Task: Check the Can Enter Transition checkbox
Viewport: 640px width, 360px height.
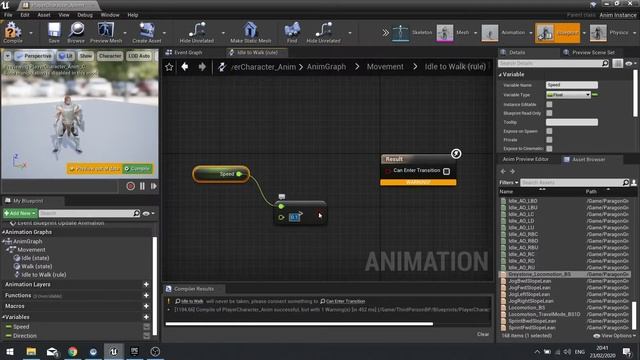Action: [447, 171]
